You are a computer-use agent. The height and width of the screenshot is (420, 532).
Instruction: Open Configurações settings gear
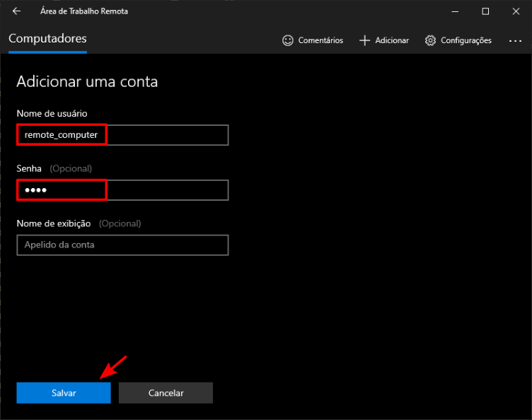(x=458, y=40)
